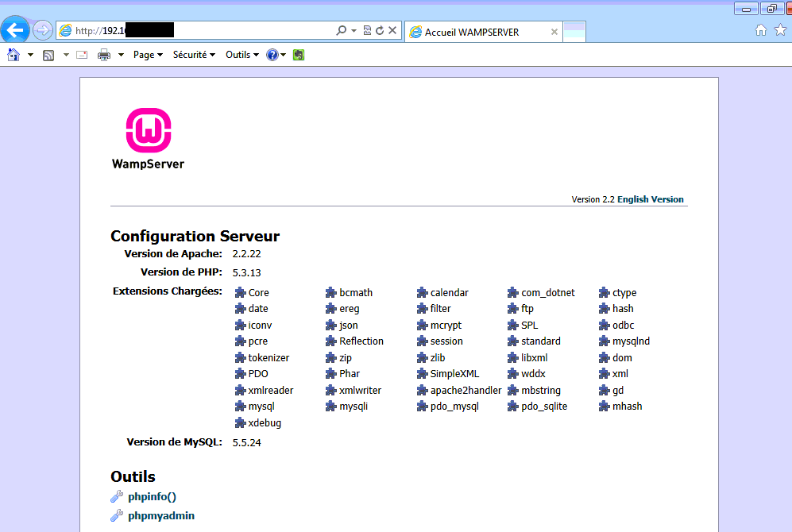The image size is (792, 532).
Task: Click the Version 2.2 text
Action: (593, 199)
